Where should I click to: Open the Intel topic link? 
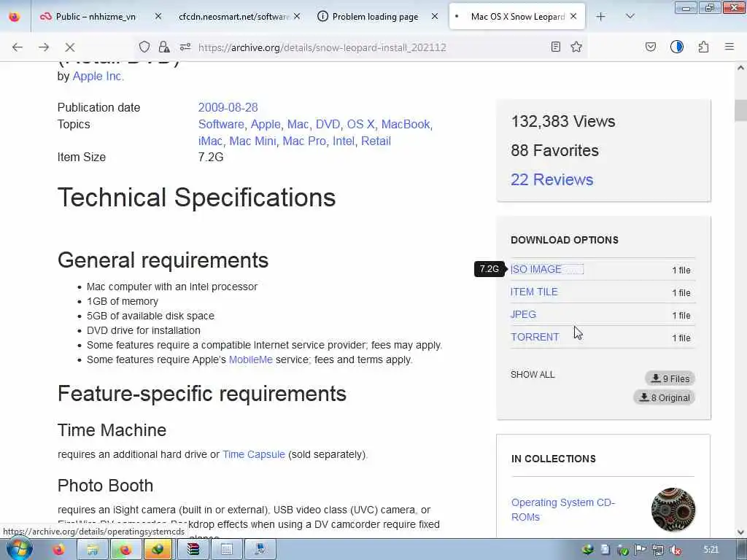(344, 141)
